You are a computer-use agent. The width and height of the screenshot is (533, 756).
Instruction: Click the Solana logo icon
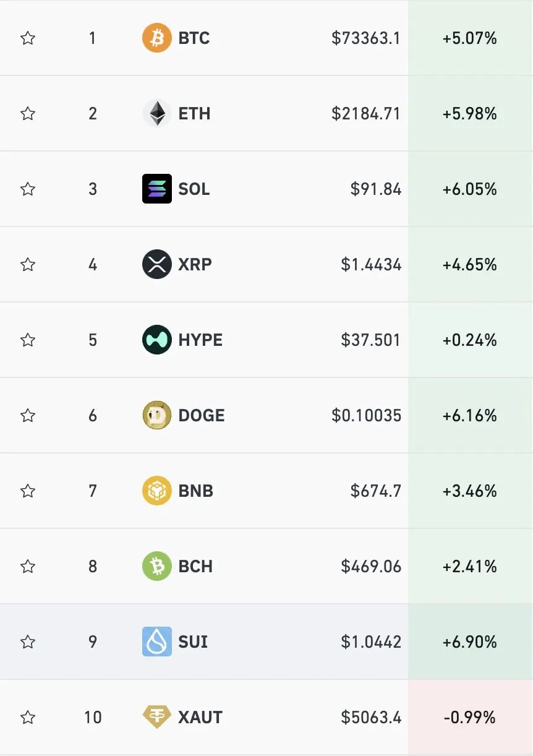pyautogui.click(x=156, y=189)
